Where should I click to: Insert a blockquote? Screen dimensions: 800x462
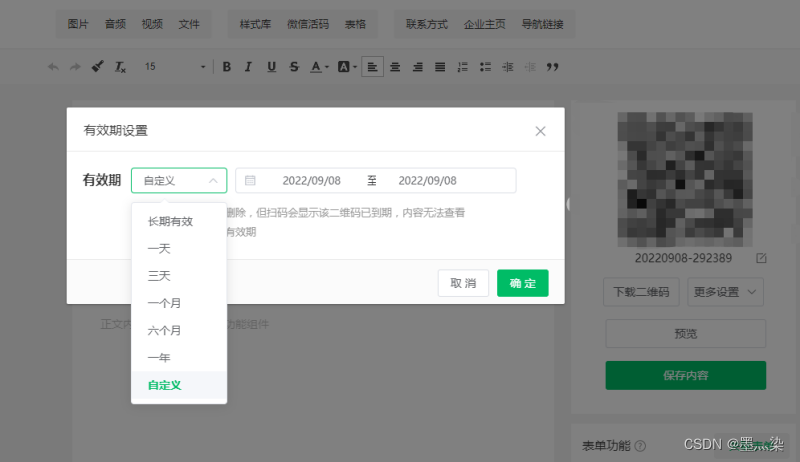point(553,67)
